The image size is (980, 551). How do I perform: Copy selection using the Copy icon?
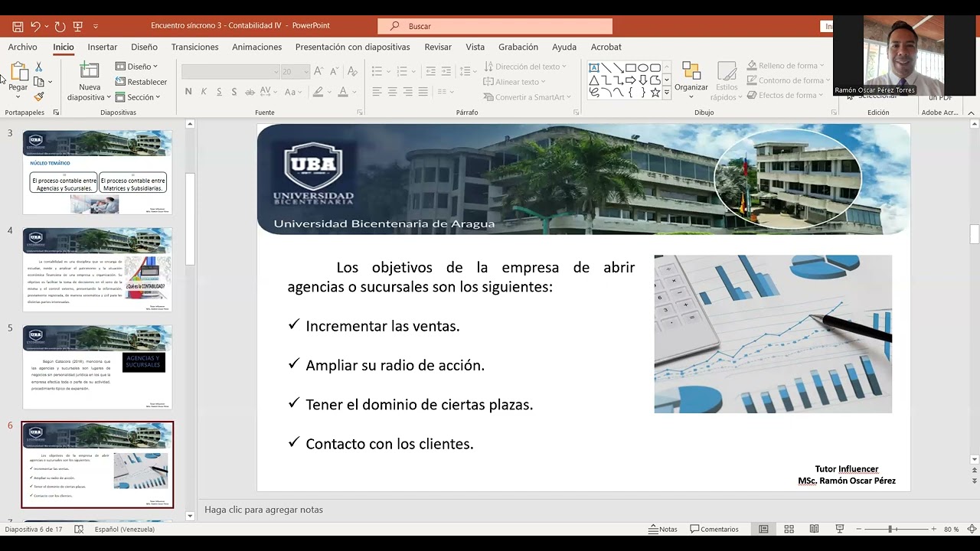[x=38, y=82]
